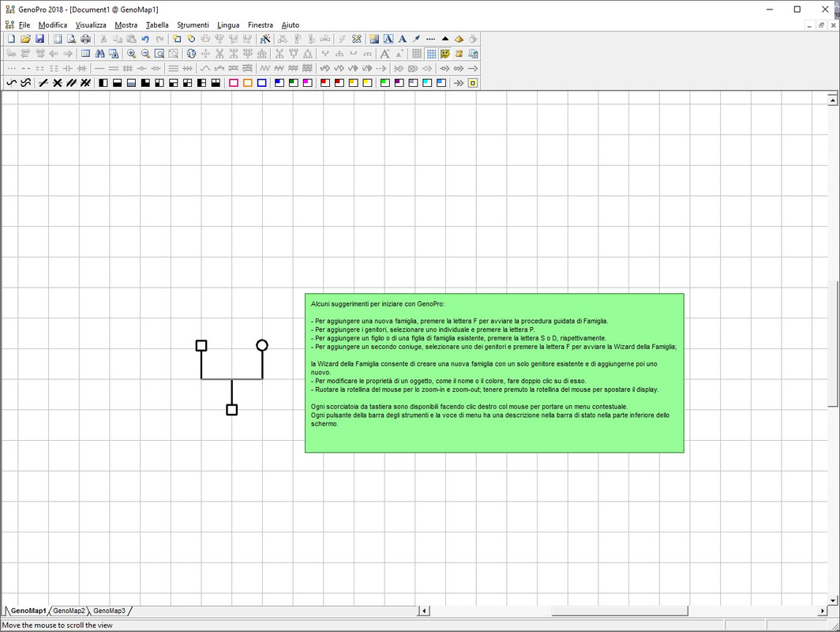The width and height of the screenshot is (840, 632).
Task: Fill bottom half of symbol black
Action: coord(117,83)
